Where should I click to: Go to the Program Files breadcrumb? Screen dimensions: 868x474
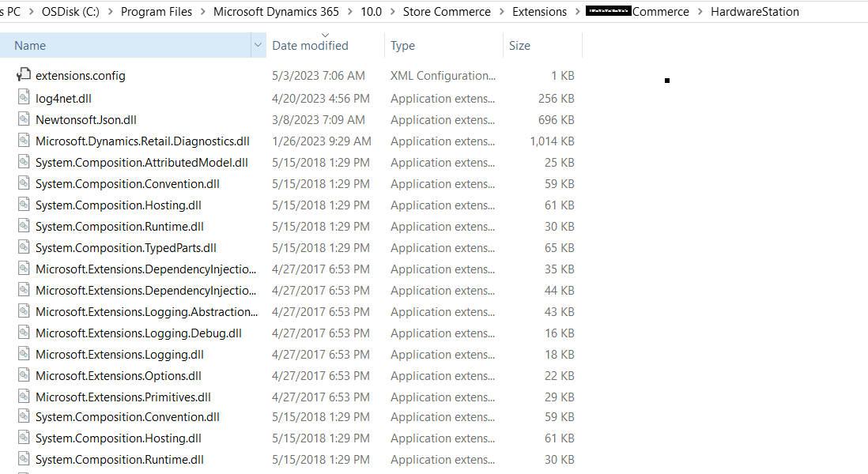(x=157, y=12)
